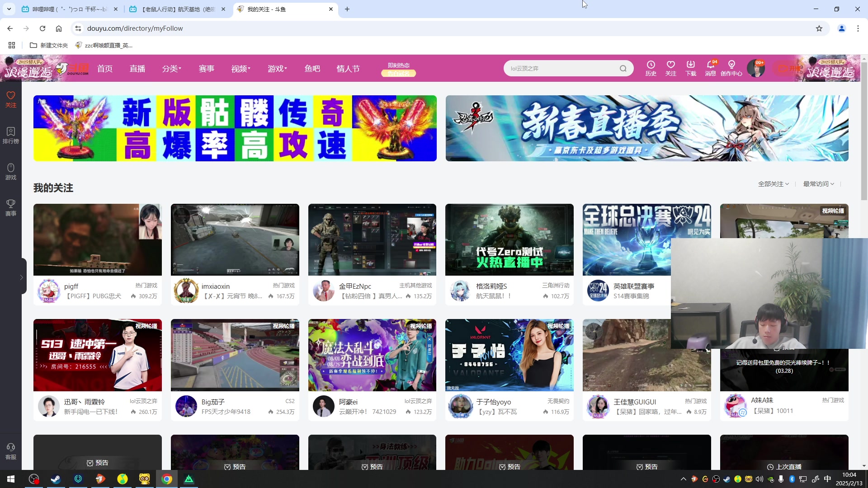Click the page vertical scrollbar
The height and width of the screenshot is (488, 868).
864,131
